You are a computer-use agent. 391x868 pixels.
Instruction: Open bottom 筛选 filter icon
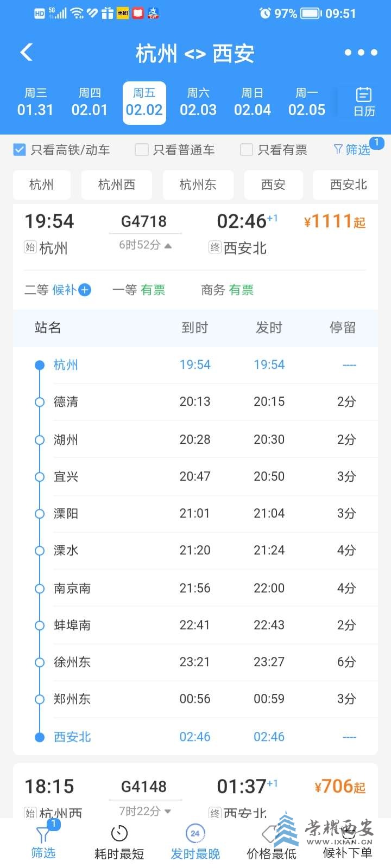tap(43, 834)
